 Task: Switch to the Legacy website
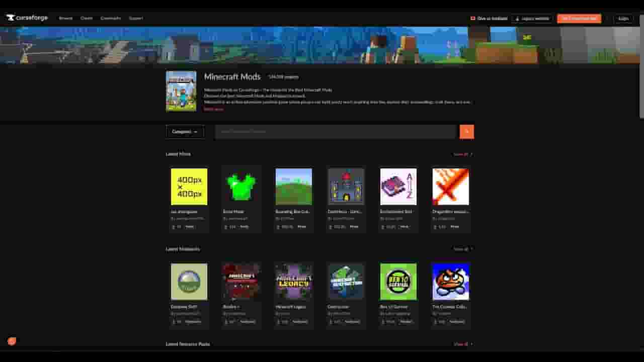pyautogui.click(x=532, y=19)
